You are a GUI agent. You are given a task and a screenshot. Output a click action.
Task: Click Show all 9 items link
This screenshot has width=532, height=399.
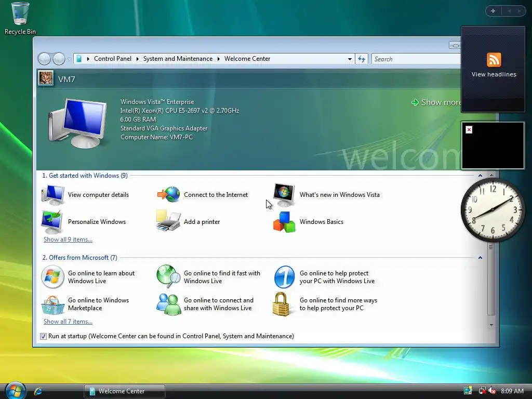[68, 240]
